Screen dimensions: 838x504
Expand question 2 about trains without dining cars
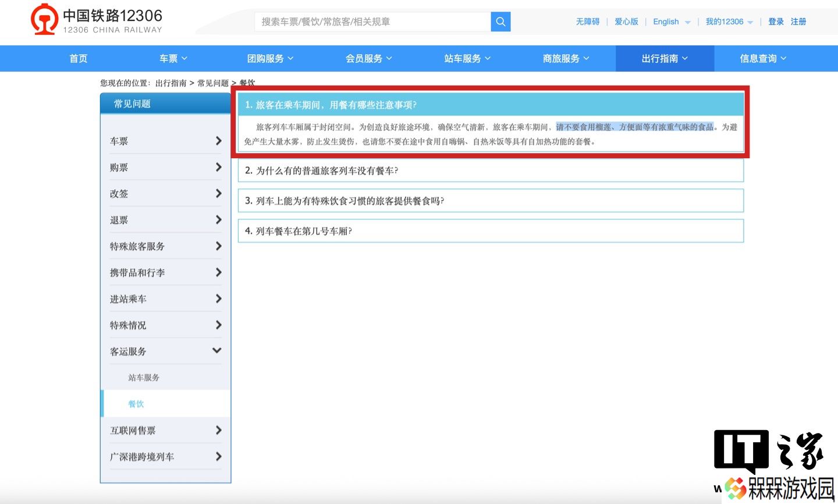pyautogui.click(x=491, y=171)
